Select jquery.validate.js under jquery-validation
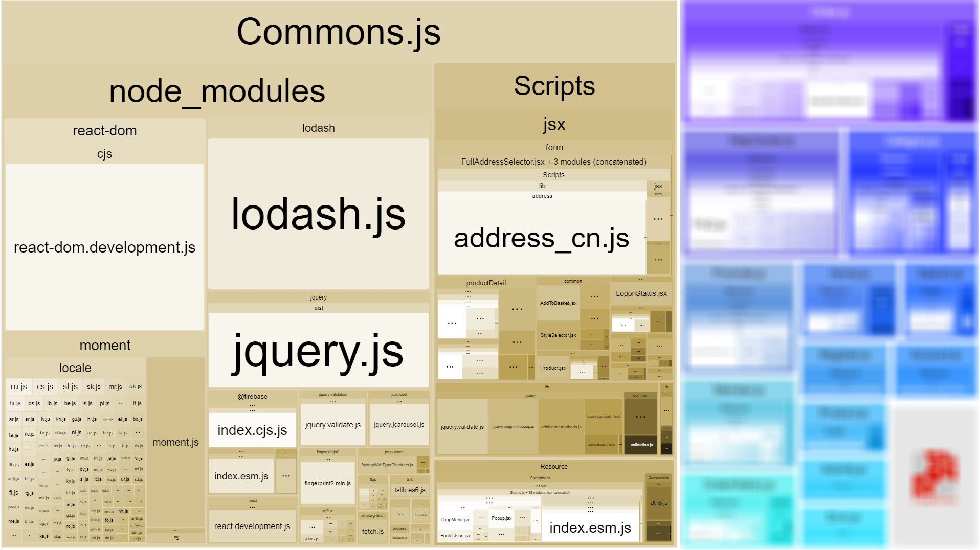Viewport: 980px width, 550px height. 333,425
